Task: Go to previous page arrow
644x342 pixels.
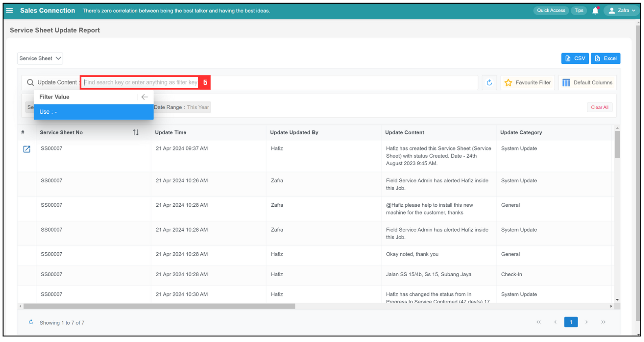Action: [555, 322]
